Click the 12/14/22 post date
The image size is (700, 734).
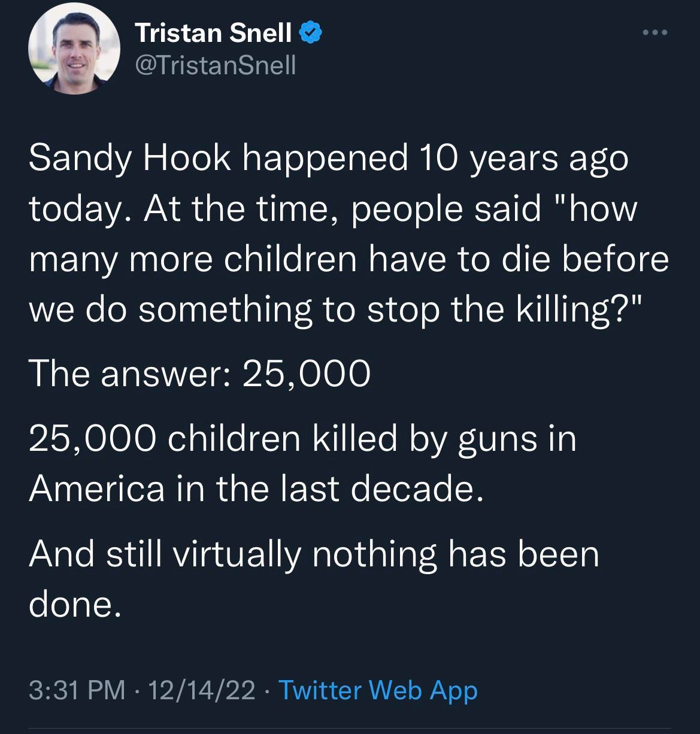coord(202,690)
